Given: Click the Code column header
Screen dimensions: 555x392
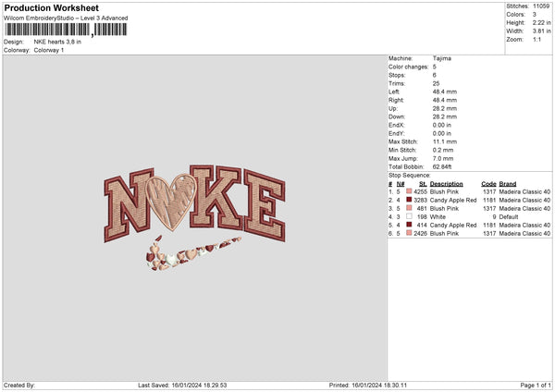Looking at the screenshot, I should point(488,184).
